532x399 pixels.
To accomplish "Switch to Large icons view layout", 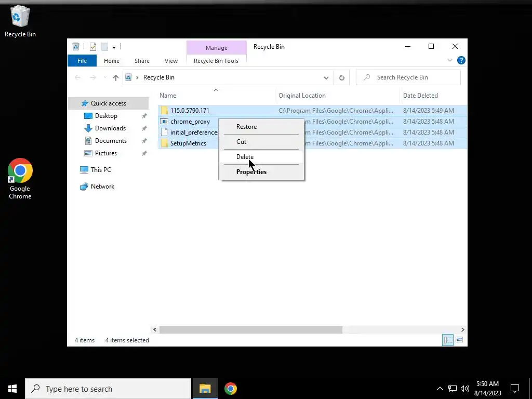I will pyautogui.click(x=459, y=340).
